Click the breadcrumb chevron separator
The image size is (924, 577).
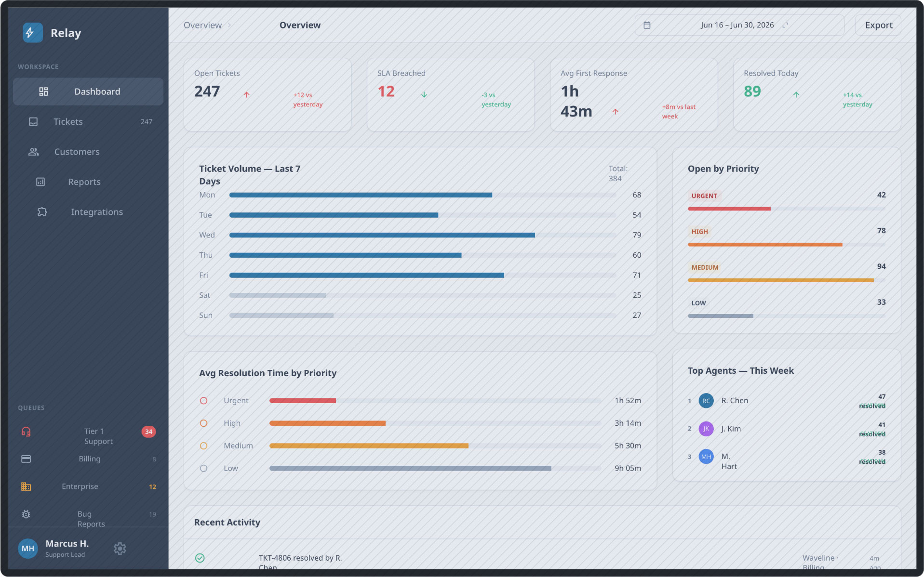tap(229, 25)
